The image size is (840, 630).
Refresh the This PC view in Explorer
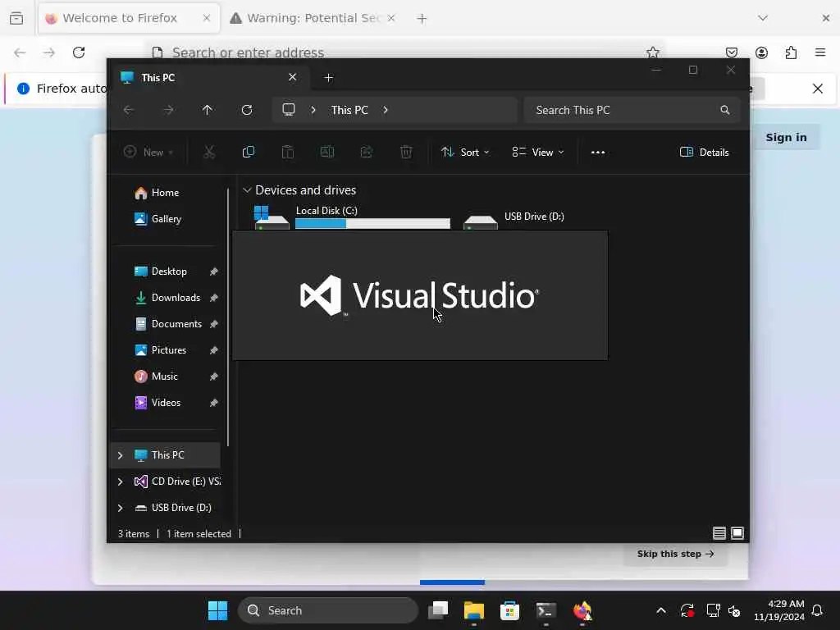[x=246, y=110]
